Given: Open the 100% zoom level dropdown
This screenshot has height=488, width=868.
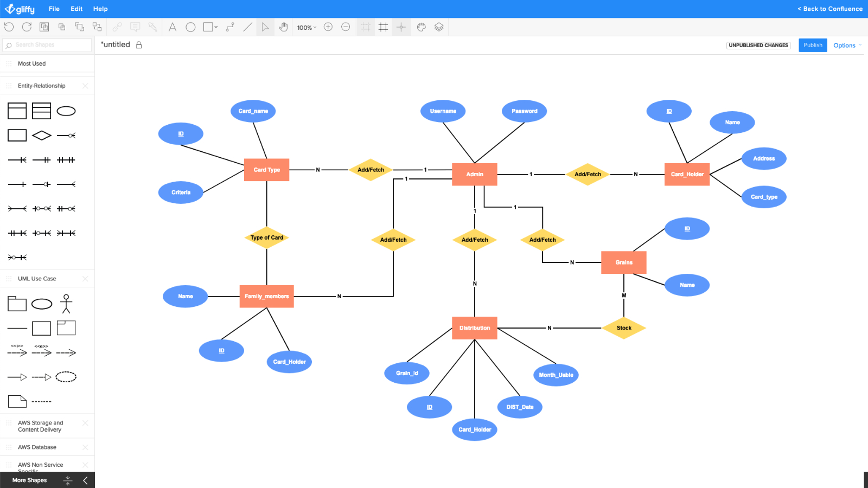Looking at the screenshot, I should point(307,28).
